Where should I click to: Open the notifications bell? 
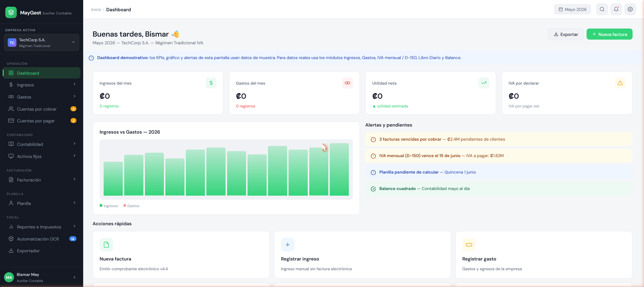point(616,9)
